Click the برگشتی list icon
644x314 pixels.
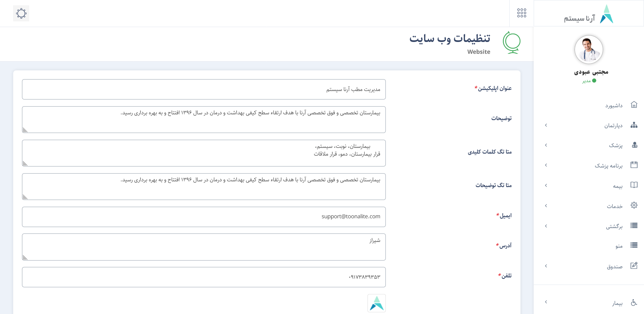pyautogui.click(x=634, y=225)
